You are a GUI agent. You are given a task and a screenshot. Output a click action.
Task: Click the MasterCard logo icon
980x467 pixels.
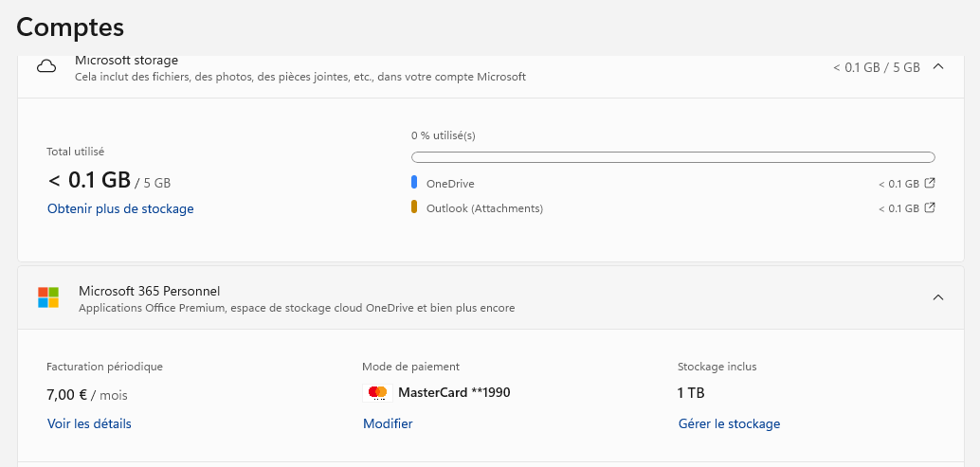pyautogui.click(x=377, y=393)
